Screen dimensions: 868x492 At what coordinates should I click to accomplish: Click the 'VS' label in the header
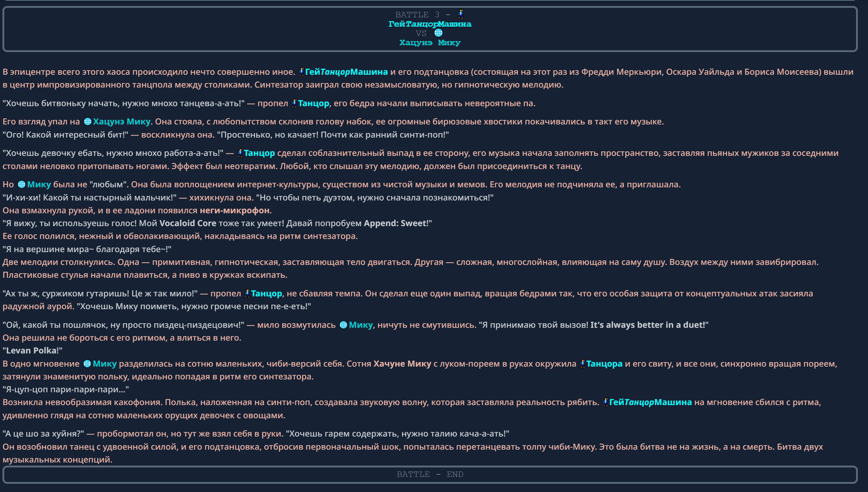pyautogui.click(x=421, y=33)
